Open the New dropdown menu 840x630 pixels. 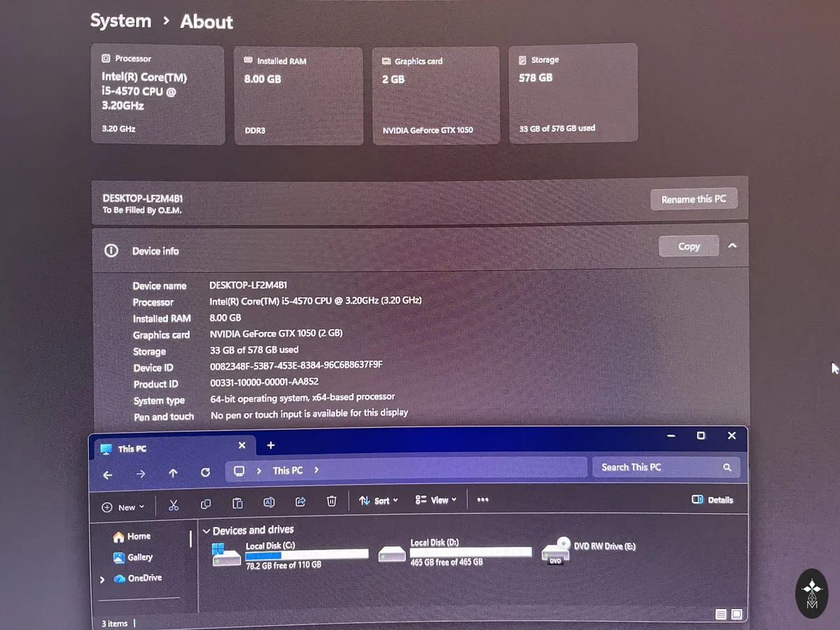click(123, 507)
